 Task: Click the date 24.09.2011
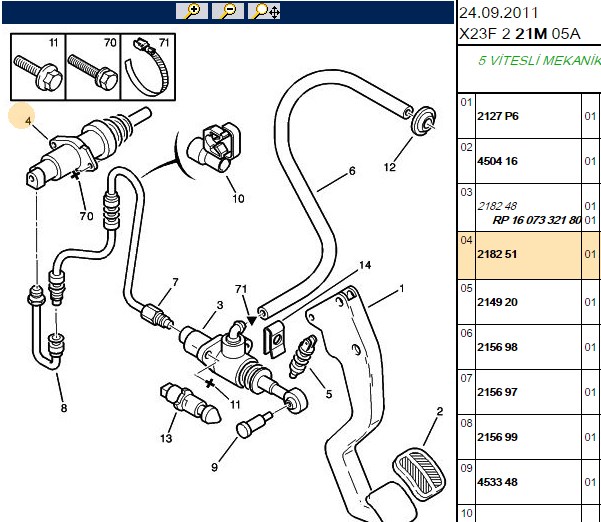click(x=498, y=13)
